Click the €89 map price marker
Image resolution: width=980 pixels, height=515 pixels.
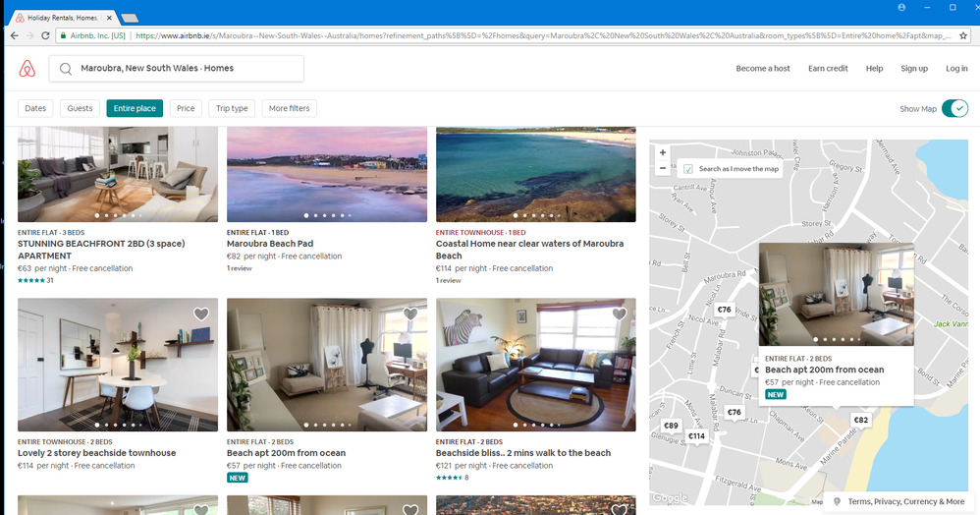[x=671, y=426]
